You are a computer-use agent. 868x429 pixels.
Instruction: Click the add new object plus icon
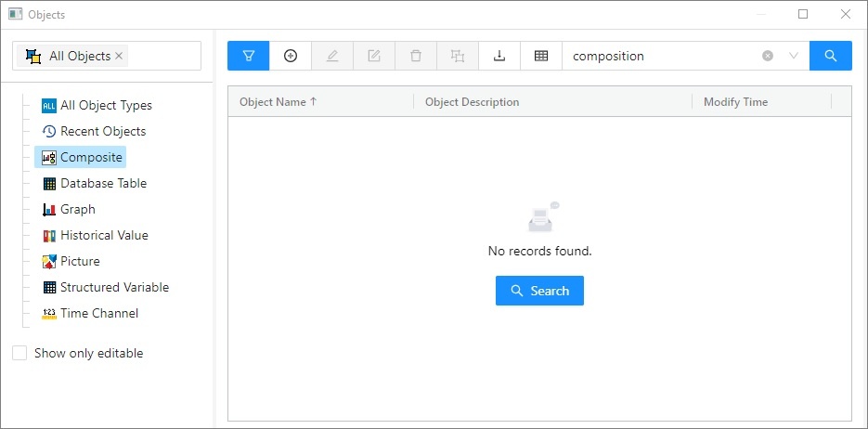291,56
